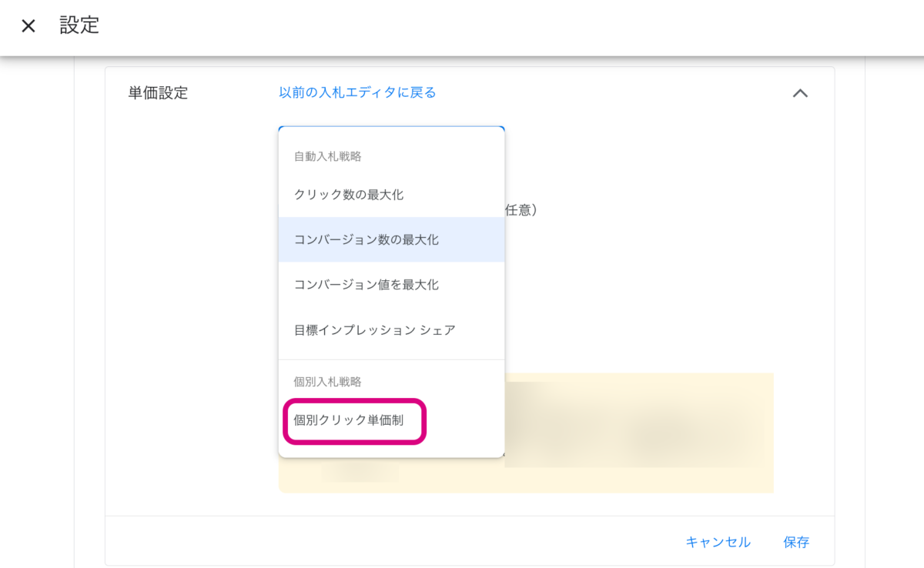Select 目標インプレッション シェア option
Viewport: 924px width, 568px height.
375,330
